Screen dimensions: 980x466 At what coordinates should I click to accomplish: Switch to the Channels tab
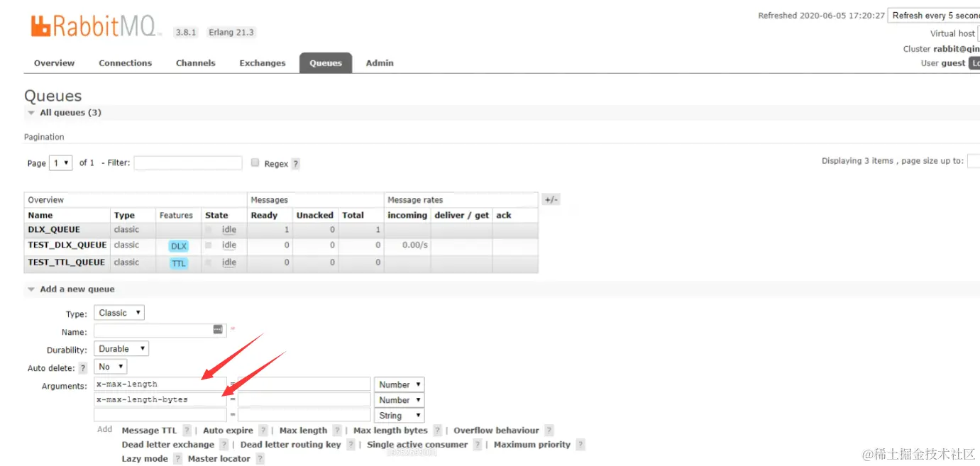[x=196, y=63]
